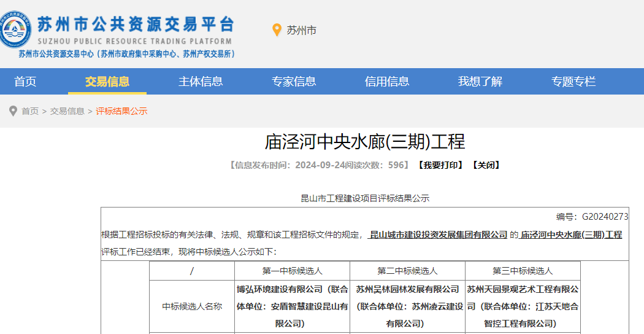Click the orange location pin icon
This screenshot has width=644, height=334.
pos(277,30)
